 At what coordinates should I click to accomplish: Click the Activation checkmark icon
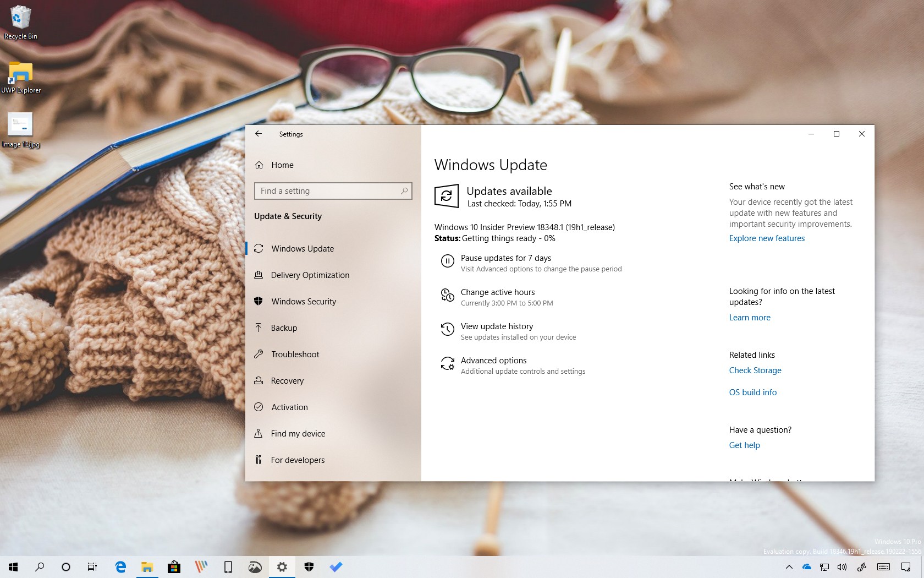259,407
